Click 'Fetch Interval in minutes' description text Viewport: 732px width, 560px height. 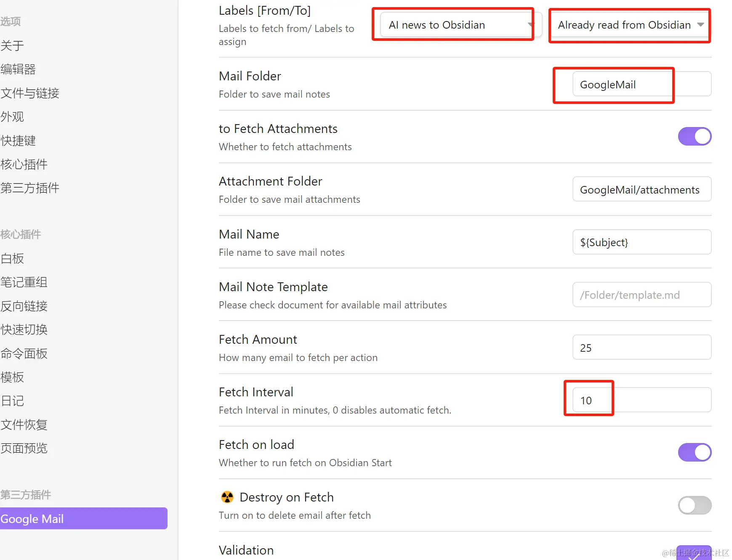[x=335, y=410]
